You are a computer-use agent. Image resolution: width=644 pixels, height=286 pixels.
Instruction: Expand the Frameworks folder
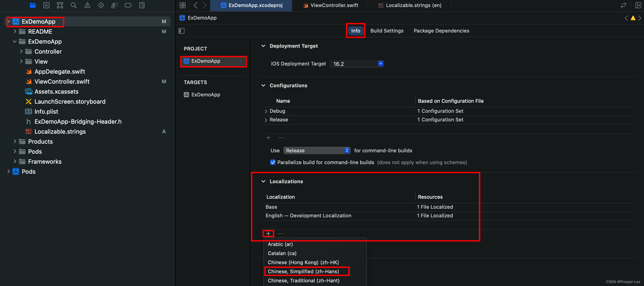[15, 161]
